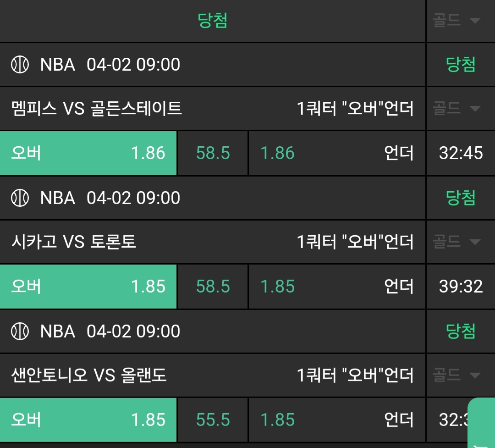Select 오버 1.85 for 시카고 VS 토론토

(x=88, y=287)
